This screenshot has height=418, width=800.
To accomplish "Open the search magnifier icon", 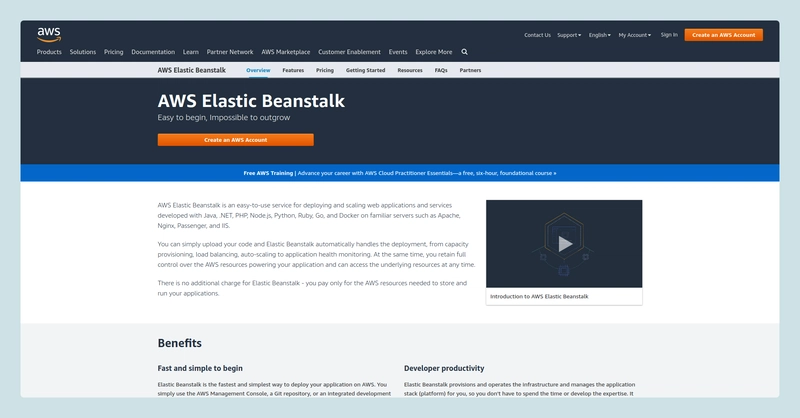I will tap(464, 52).
